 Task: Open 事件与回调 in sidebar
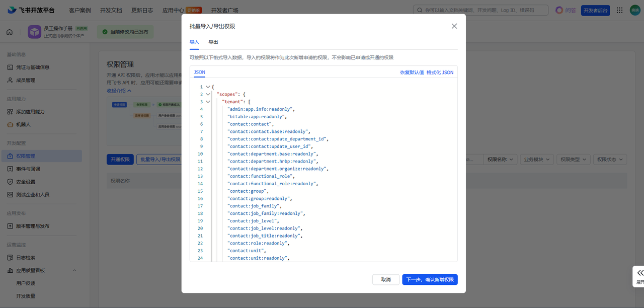[x=28, y=169]
